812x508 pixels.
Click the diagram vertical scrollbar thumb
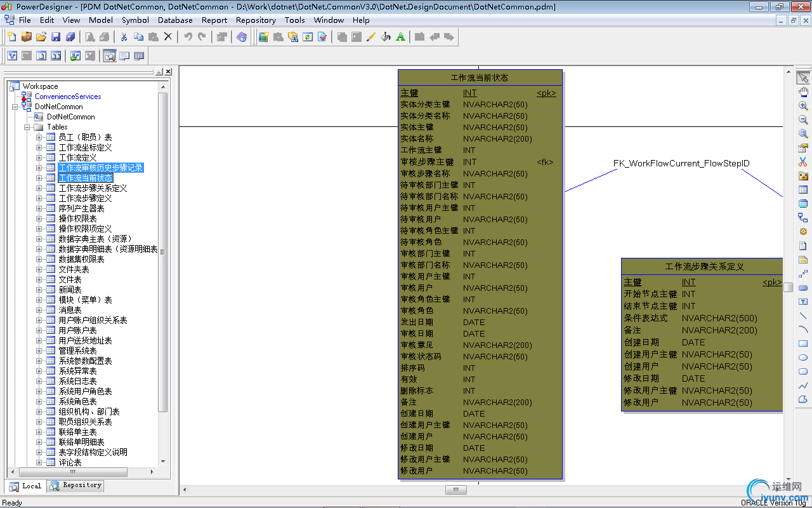[x=788, y=287]
